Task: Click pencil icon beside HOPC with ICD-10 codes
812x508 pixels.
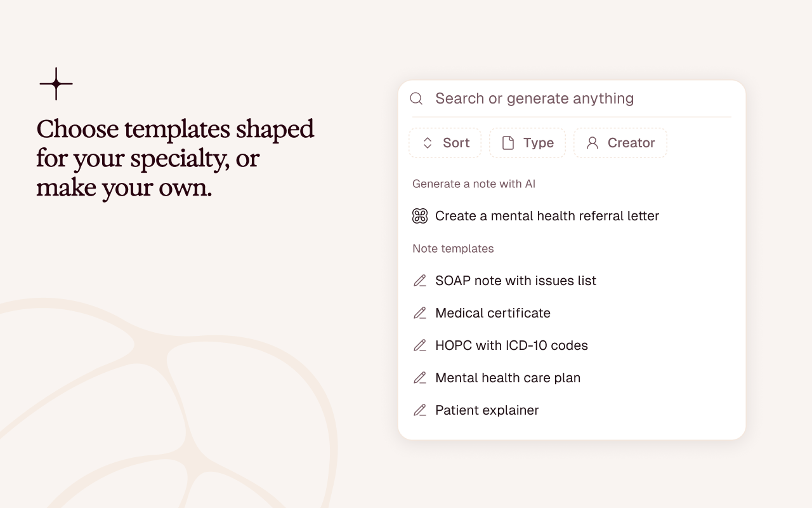Action: [x=420, y=345]
